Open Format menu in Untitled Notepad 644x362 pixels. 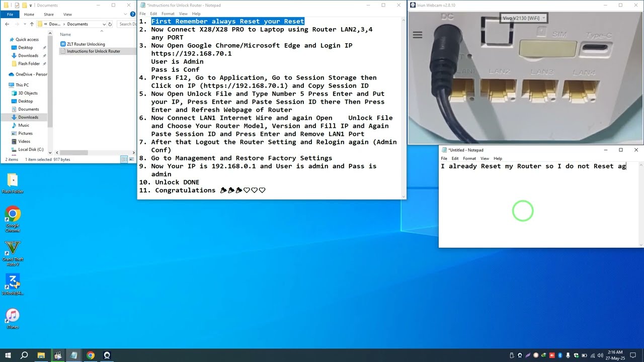tap(470, 158)
